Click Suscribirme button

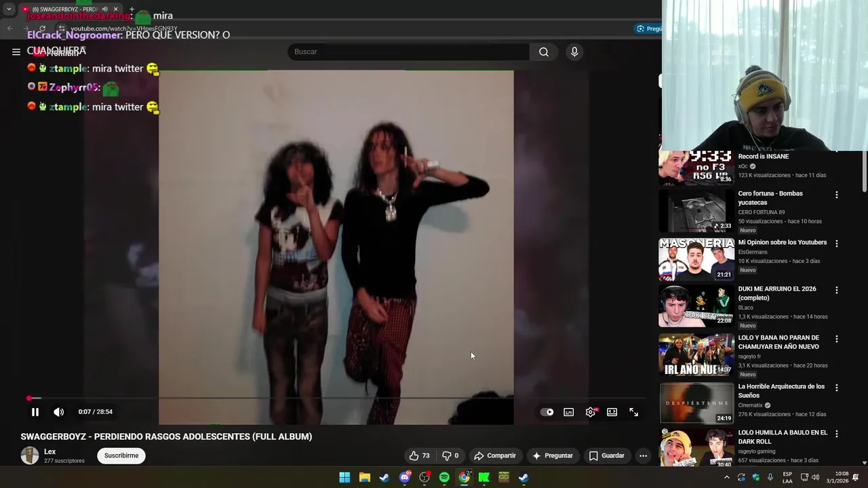(121, 455)
